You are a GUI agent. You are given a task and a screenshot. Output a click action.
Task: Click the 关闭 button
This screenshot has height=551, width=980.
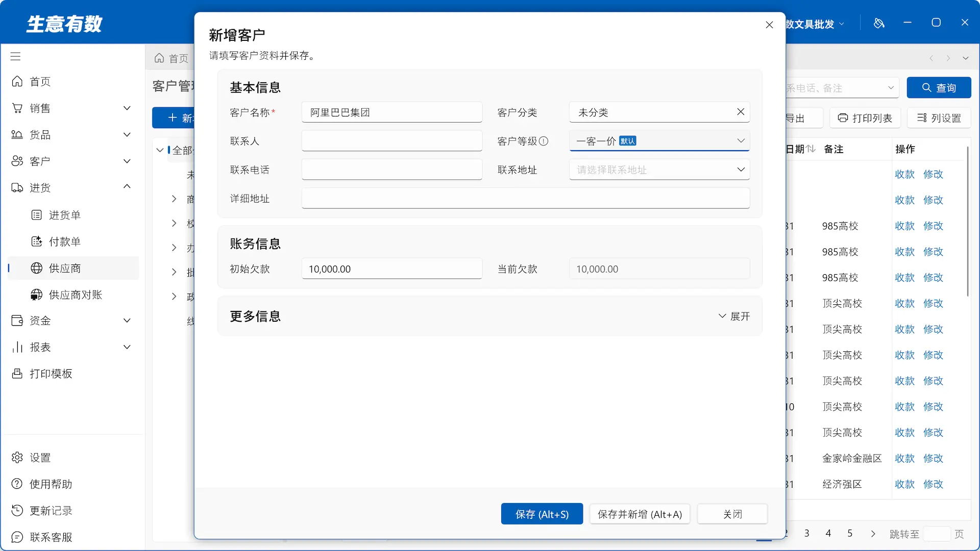click(x=732, y=514)
